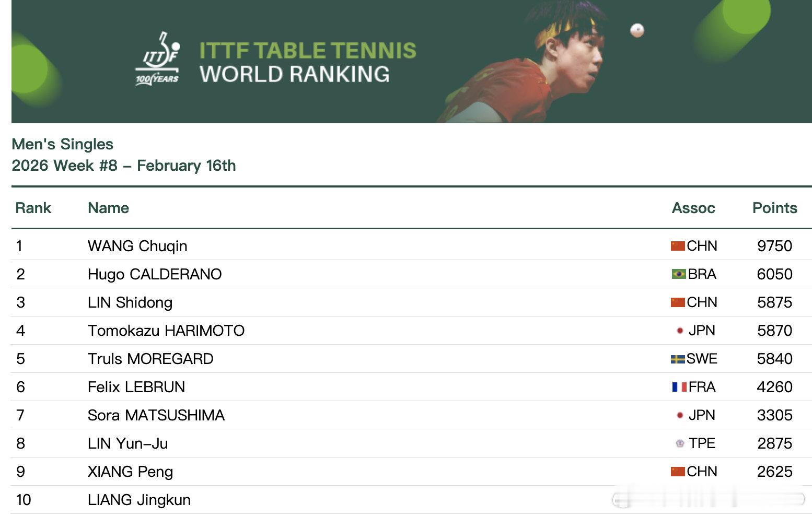Sort by the Points column header
The height and width of the screenshot is (516, 812).
[x=774, y=208]
